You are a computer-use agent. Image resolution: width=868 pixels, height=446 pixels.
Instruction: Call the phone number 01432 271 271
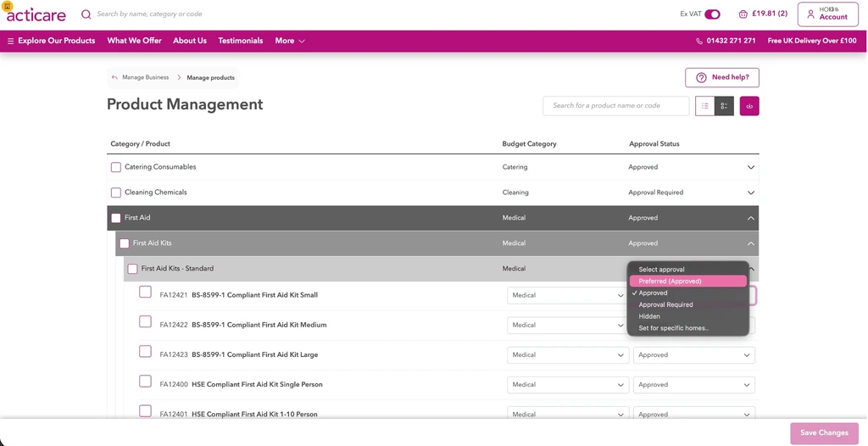pos(726,41)
